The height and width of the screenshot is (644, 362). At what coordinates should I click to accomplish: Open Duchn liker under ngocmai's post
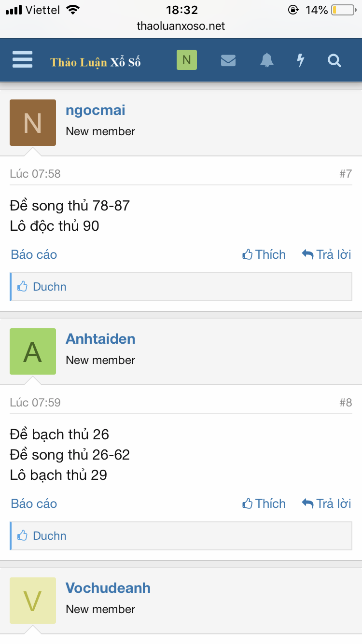tap(49, 287)
